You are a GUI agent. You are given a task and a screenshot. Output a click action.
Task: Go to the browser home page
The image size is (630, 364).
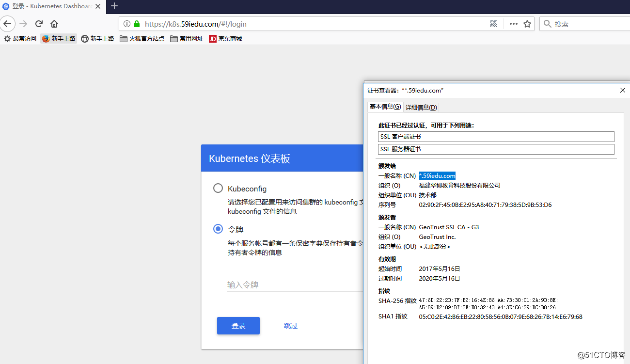[x=54, y=24]
